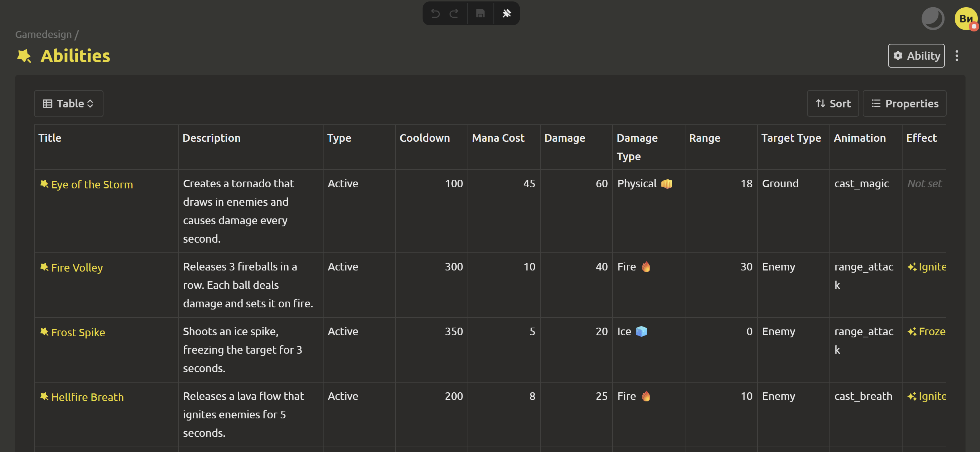Click the Damage value 60
The image size is (980, 452).
(x=601, y=184)
